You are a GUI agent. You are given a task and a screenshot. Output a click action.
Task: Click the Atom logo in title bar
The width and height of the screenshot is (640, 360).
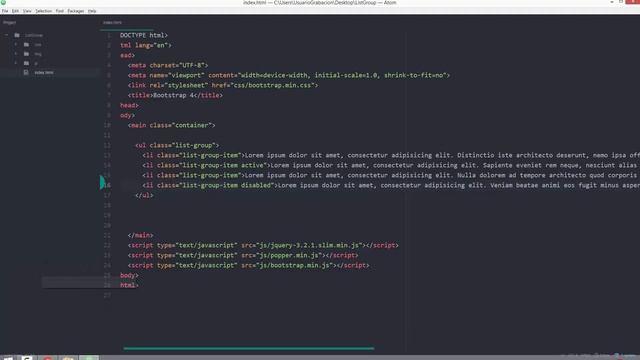pos(3,2)
